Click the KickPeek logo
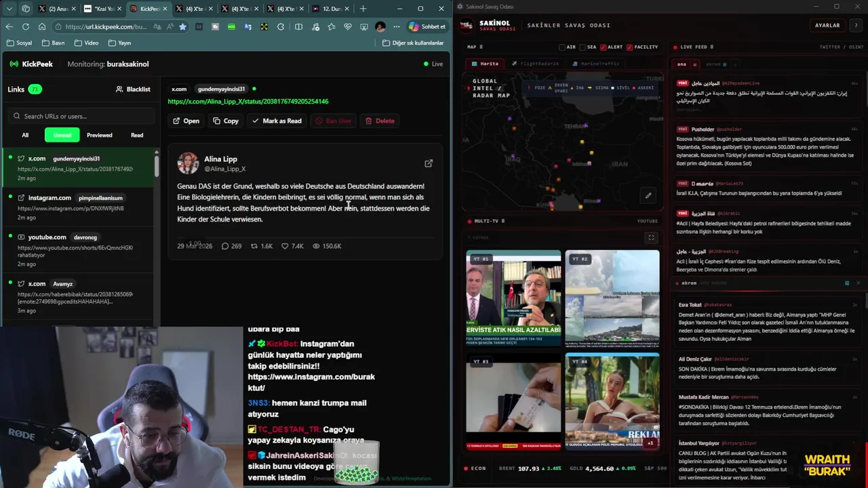This screenshot has height=488, width=868. tap(31, 64)
